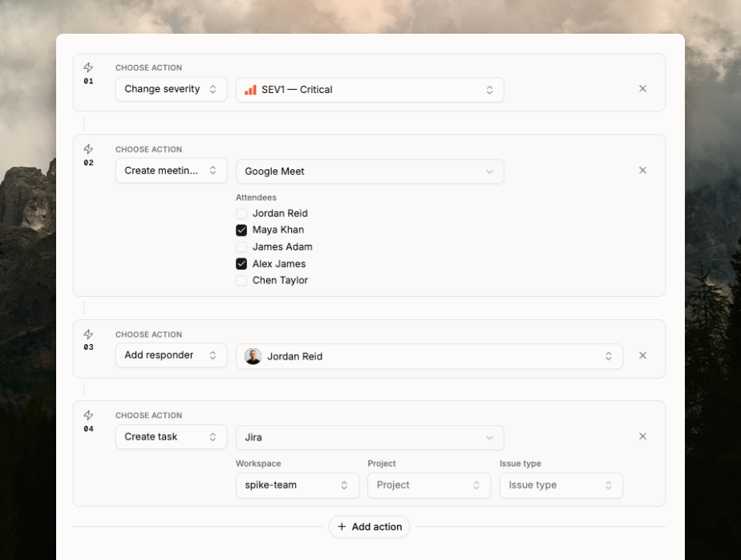Click the Issue type field label

[x=520, y=464]
